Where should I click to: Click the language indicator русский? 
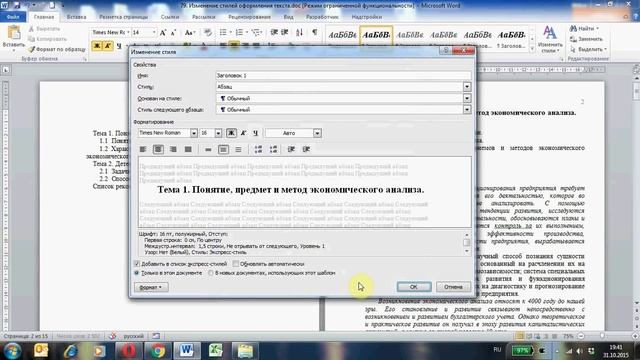133,336
